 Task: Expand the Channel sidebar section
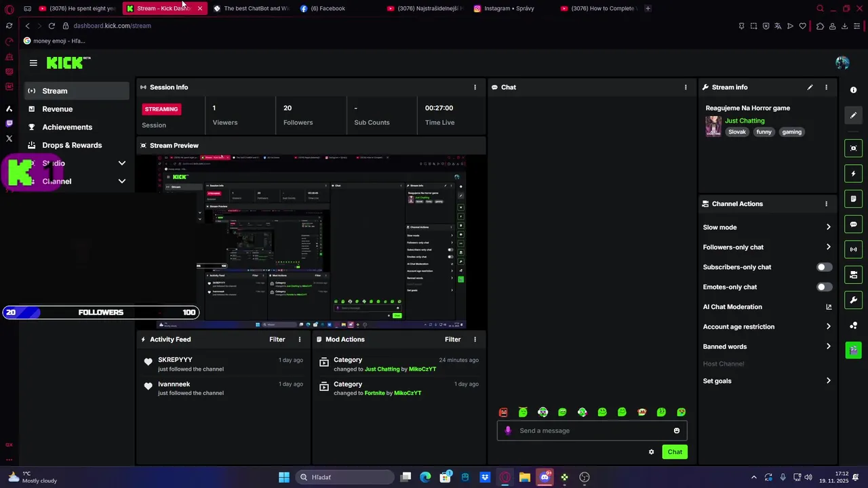tap(122, 182)
